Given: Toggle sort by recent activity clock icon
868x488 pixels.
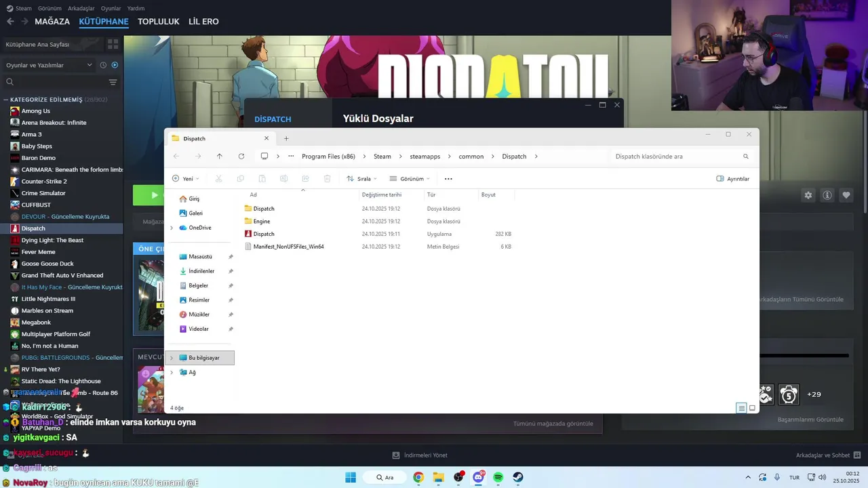Looking at the screenshot, I should (x=103, y=65).
